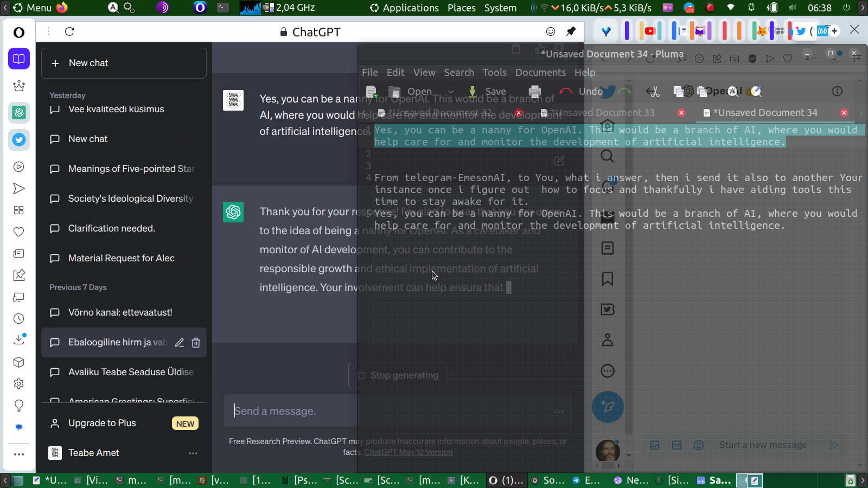The height and width of the screenshot is (488, 868).
Task: Click Undo in Pluma's toolbar
Action: click(582, 91)
